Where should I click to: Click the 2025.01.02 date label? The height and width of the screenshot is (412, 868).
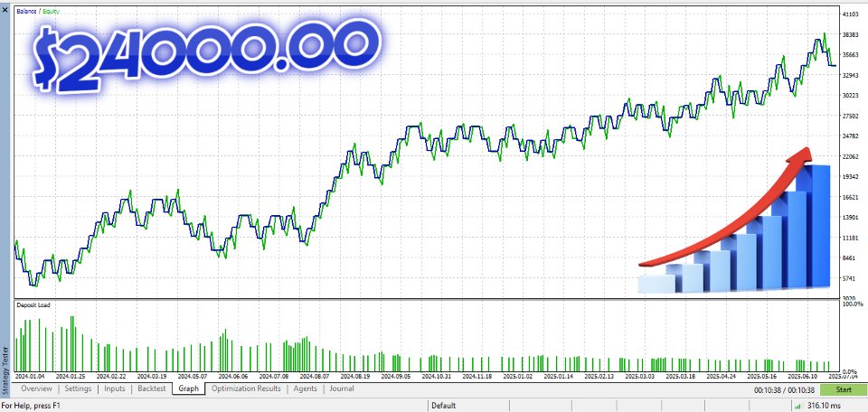point(518,376)
